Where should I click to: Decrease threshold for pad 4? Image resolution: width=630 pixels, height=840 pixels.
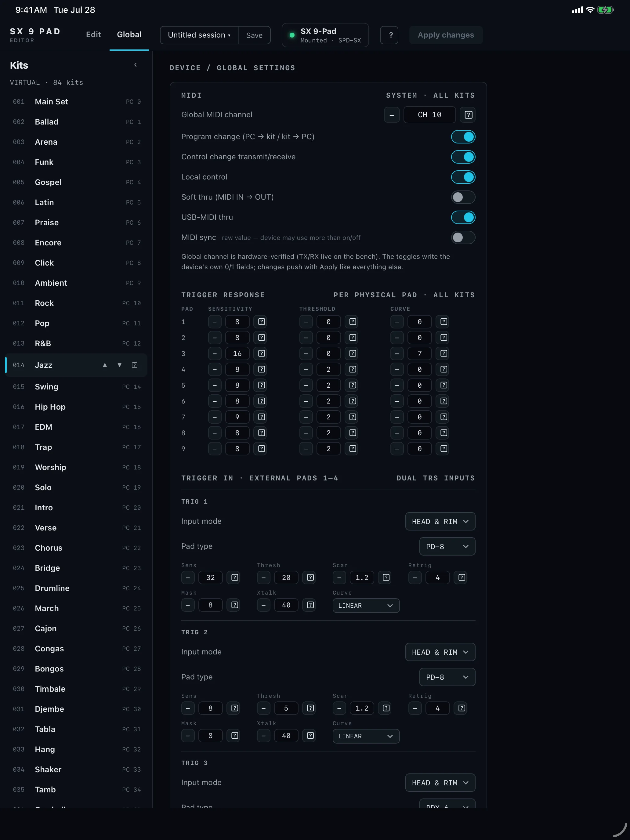[306, 370]
